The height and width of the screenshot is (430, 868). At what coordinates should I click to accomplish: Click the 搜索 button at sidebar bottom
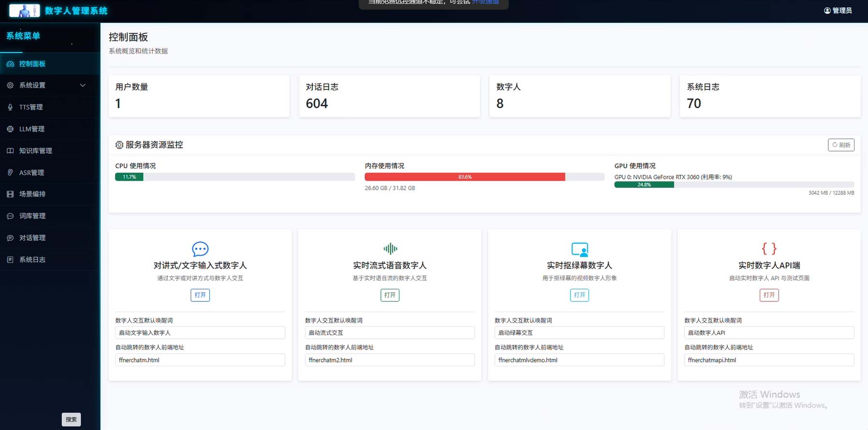tap(71, 419)
